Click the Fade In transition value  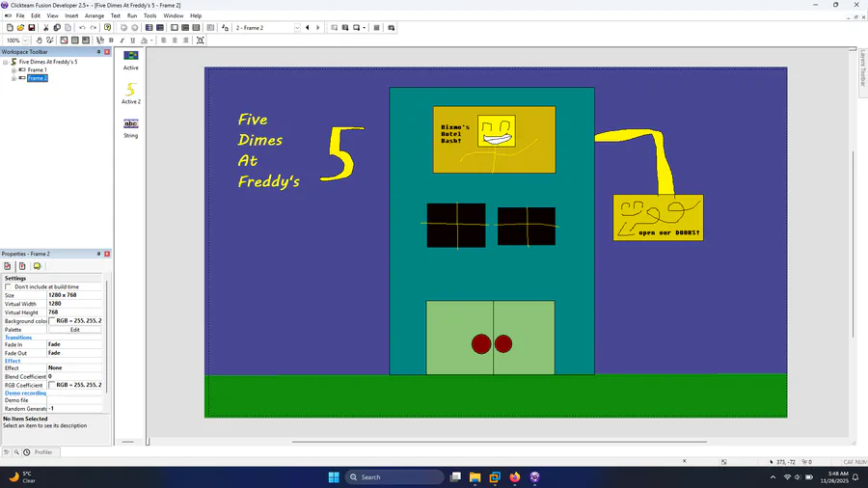pos(74,344)
